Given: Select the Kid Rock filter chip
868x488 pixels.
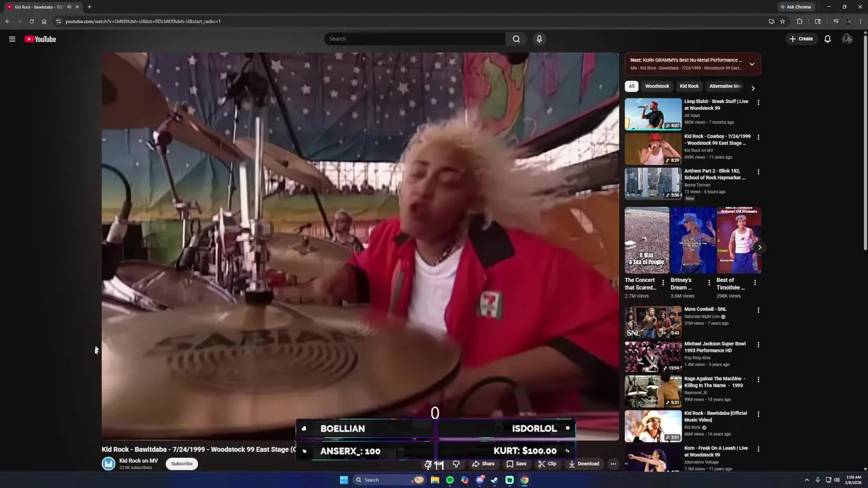Looking at the screenshot, I should (x=689, y=86).
